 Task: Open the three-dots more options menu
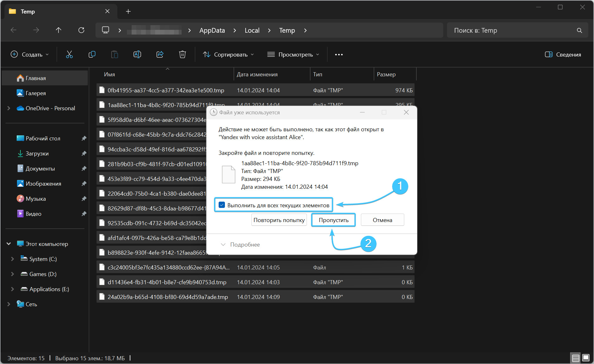[x=339, y=55]
